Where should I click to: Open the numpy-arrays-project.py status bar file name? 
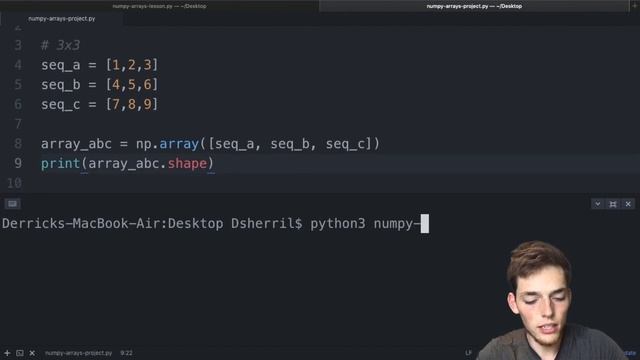click(78, 353)
